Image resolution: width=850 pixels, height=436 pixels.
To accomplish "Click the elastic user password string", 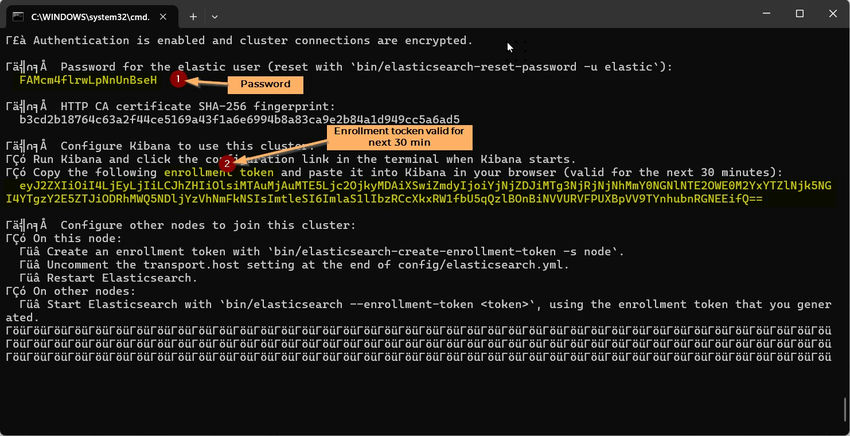I will tap(88, 79).
